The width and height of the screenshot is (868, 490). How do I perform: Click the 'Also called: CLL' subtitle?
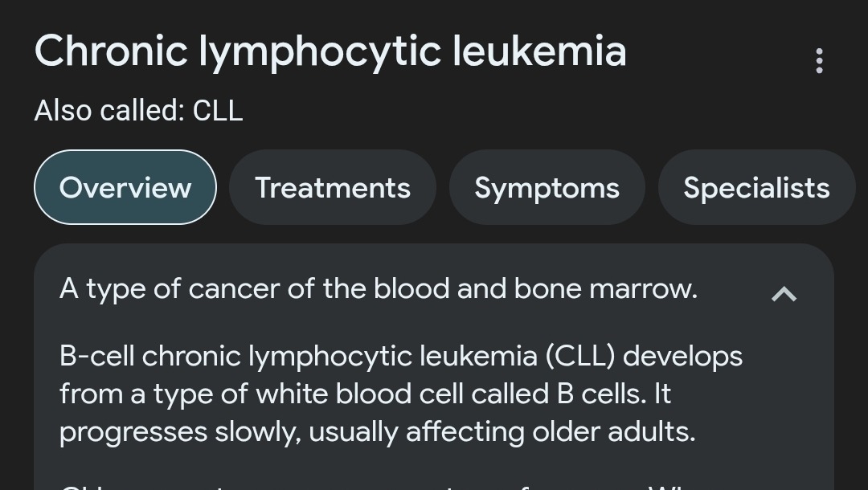pos(138,111)
